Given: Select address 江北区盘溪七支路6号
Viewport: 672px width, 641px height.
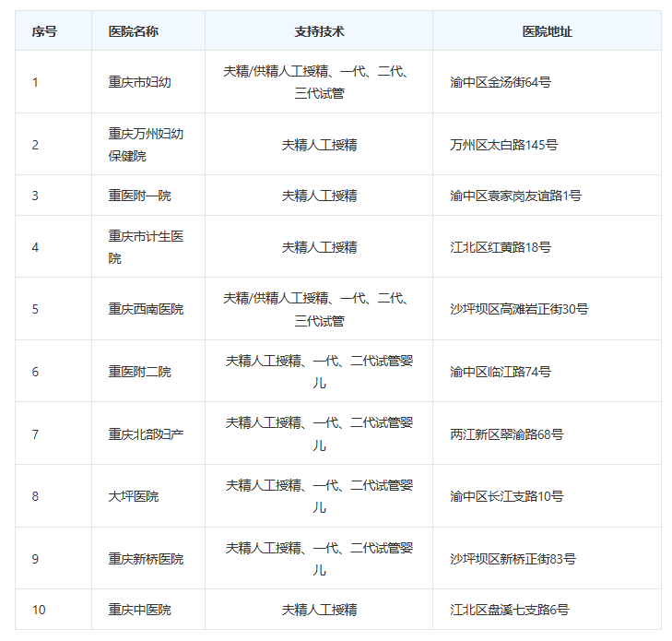Looking at the screenshot, I should 510,610.
